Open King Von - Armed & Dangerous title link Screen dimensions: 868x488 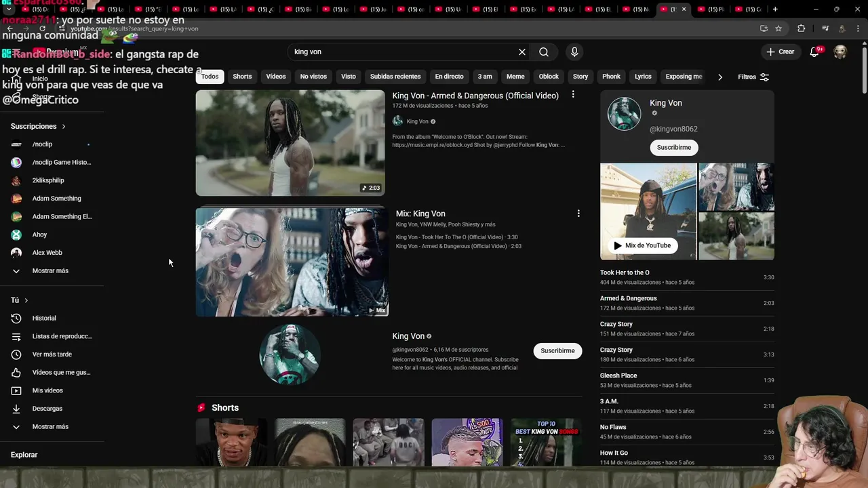tap(475, 96)
